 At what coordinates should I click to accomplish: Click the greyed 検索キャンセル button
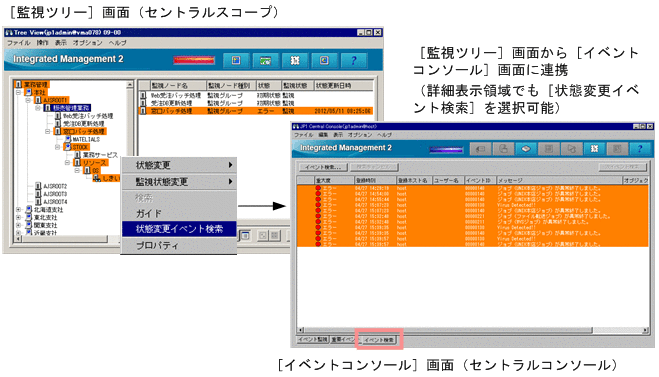tap(374, 167)
